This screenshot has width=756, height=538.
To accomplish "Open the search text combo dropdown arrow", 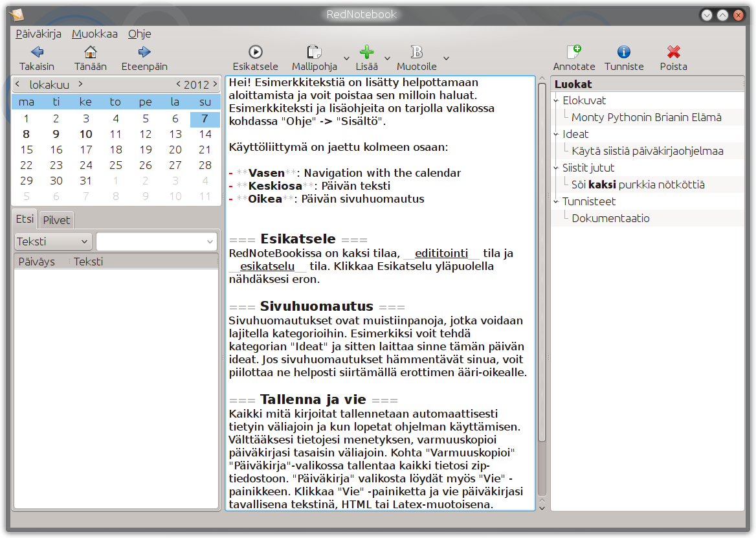I will [x=210, y=241].
